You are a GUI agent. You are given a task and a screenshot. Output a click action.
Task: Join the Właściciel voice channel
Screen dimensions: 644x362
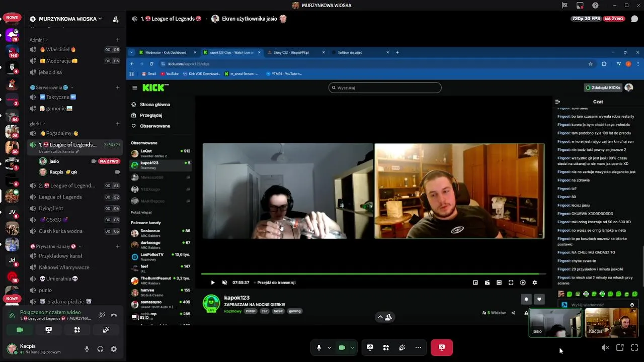(74, 50)
